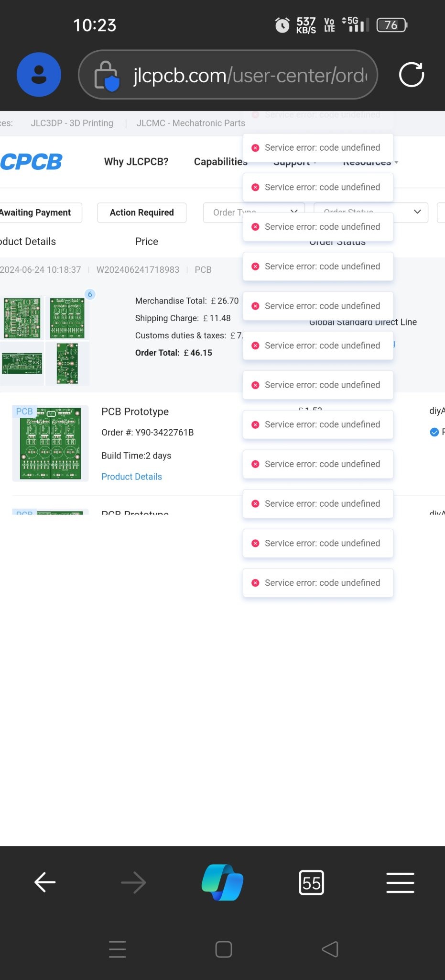Tap Android back triangle button
This screenshot has width=445, height=980.
click(330, 949)
